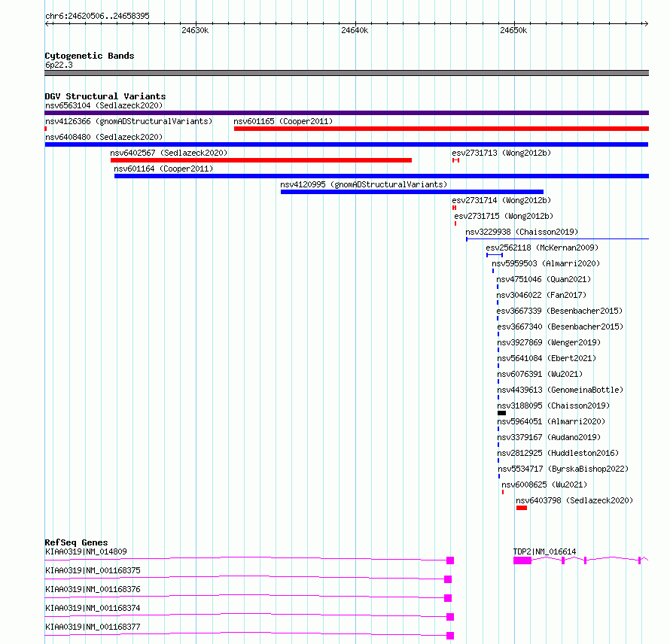
Task: Click nsv5959503 (Almarri2020) label
Action: (x=546, y=263)
